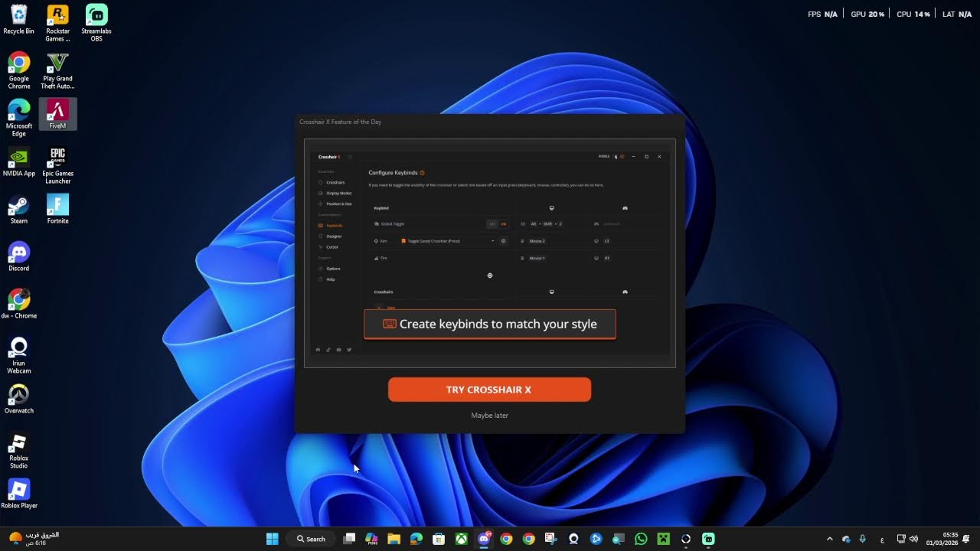The image size is (980, 551).
Task: Open Snipping Tool from the taskbar
Action: (x=551, y=539)
